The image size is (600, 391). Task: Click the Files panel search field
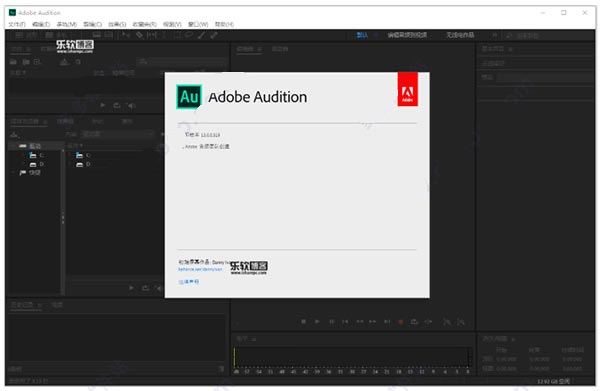pos(182,62)
